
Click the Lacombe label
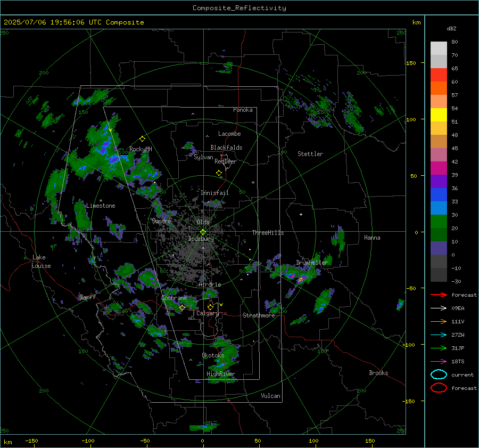pyautogui.click(x=229, y=134)
